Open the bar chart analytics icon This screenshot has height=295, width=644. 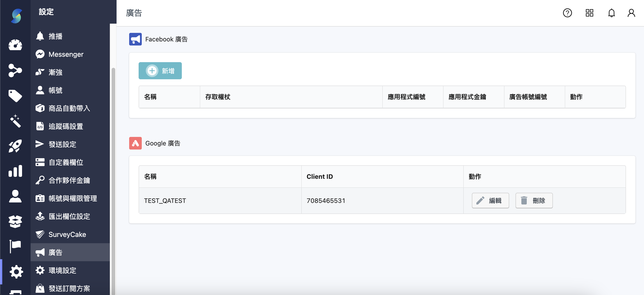point(15,171)
